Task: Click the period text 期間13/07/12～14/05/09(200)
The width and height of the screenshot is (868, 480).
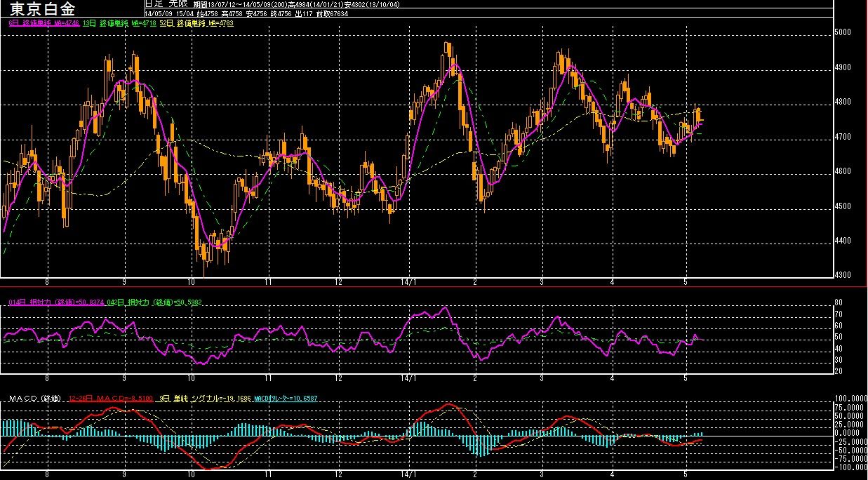Action: tap(239, 4)
